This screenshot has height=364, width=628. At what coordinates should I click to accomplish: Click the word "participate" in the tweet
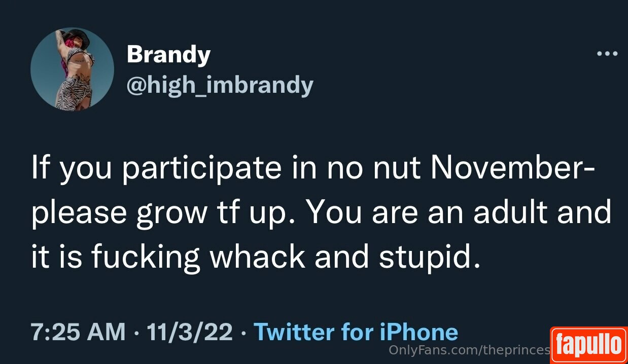pos(202,169)
